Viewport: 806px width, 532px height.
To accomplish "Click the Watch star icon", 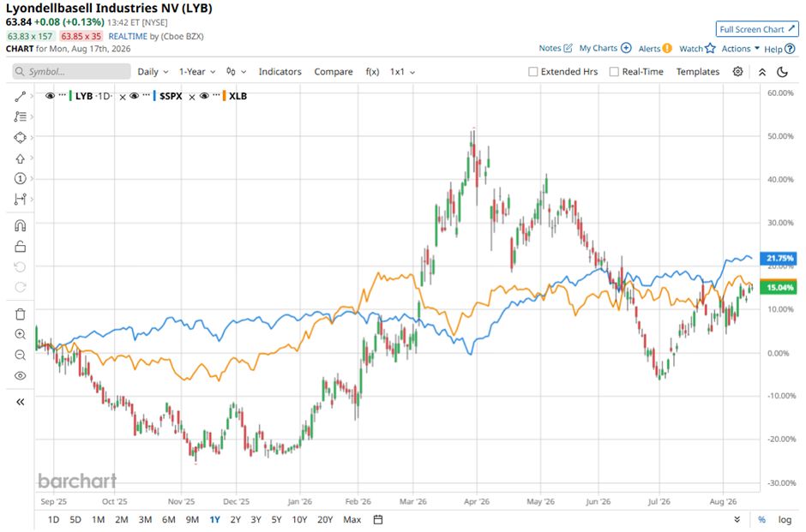I will (x=710, y=48).
